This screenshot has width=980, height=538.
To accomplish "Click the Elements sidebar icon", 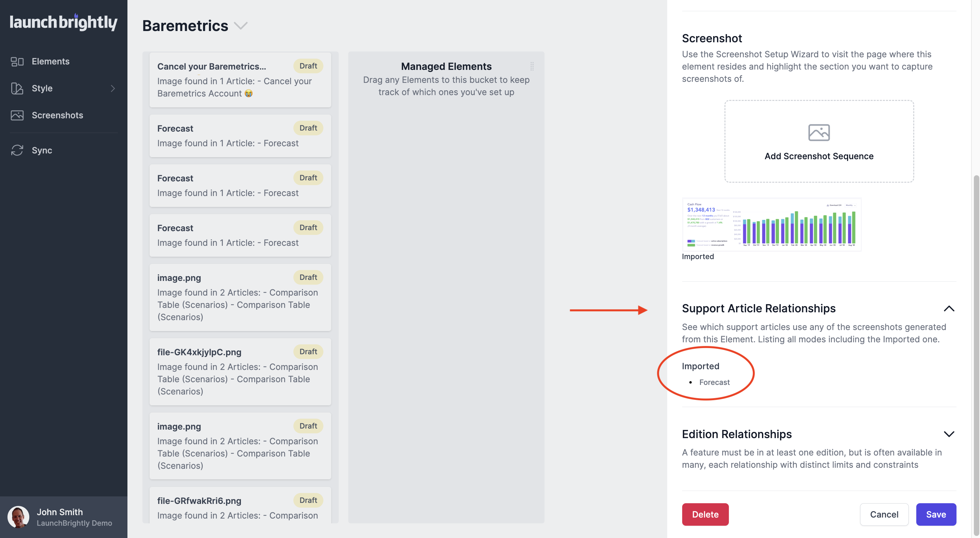I will [17, 61].
